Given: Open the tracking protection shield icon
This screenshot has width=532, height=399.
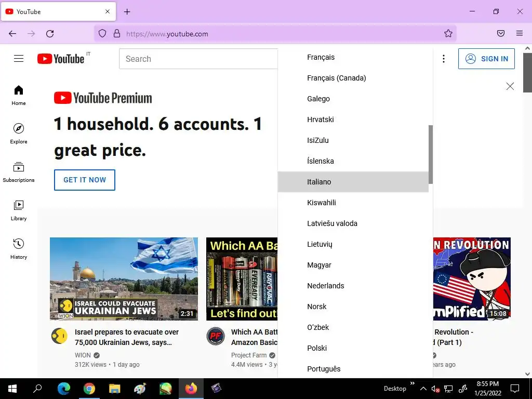Looking at the screenshot, I should coord(102,33).
